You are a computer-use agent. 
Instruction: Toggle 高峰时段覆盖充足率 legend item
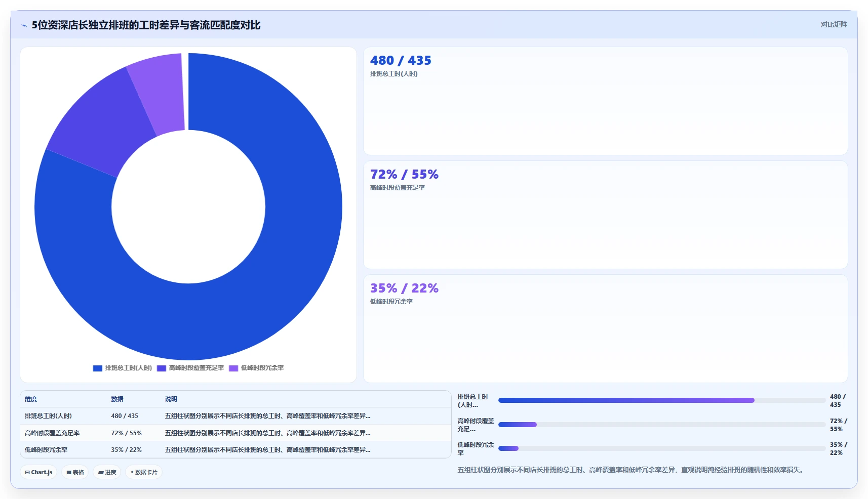click(190, 368)
